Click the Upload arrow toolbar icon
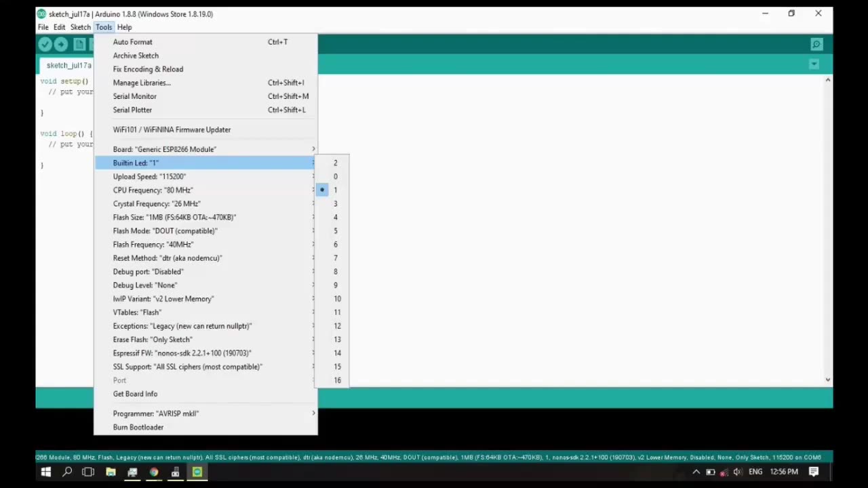 (x=61, y=45)
